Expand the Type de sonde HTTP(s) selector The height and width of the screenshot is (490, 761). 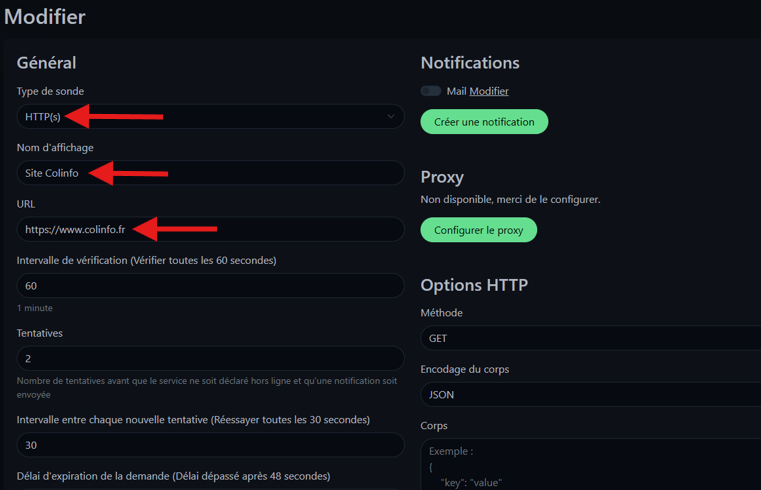point(210,117)
